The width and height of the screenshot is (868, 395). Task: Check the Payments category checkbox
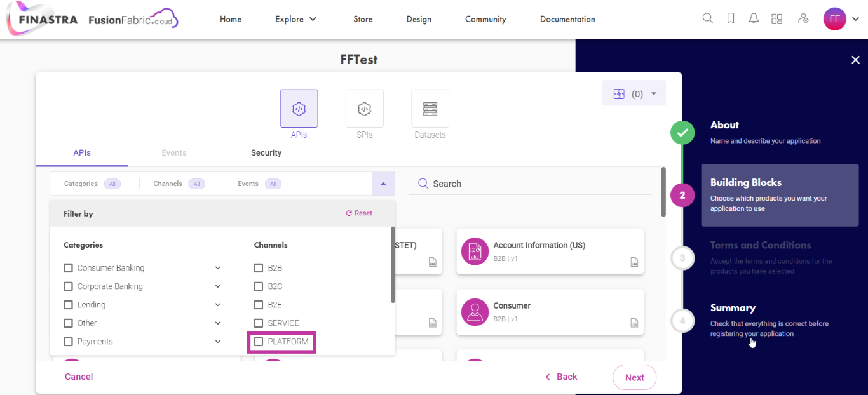coord(69,342)
